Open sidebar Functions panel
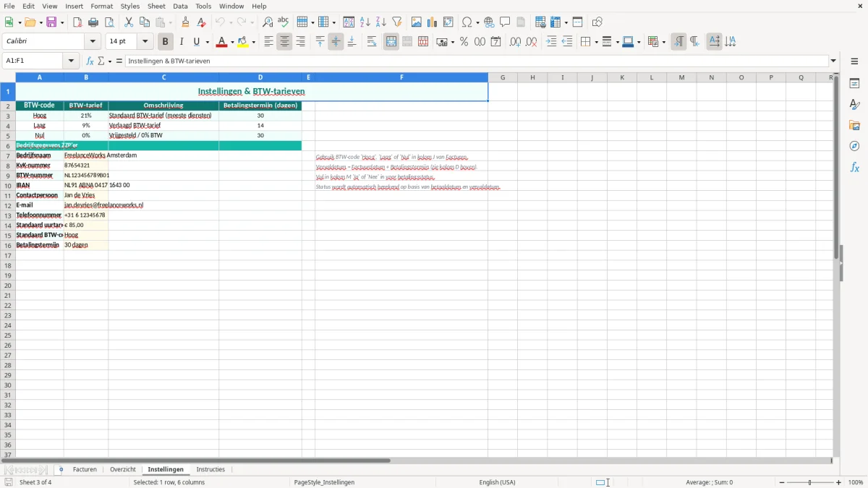 854,167
